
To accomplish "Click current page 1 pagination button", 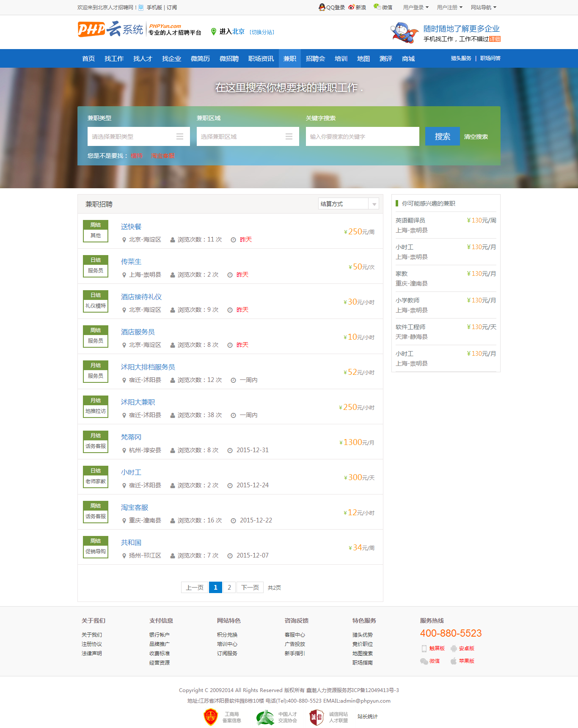I will pyautogui.click(x=215, y=587).
